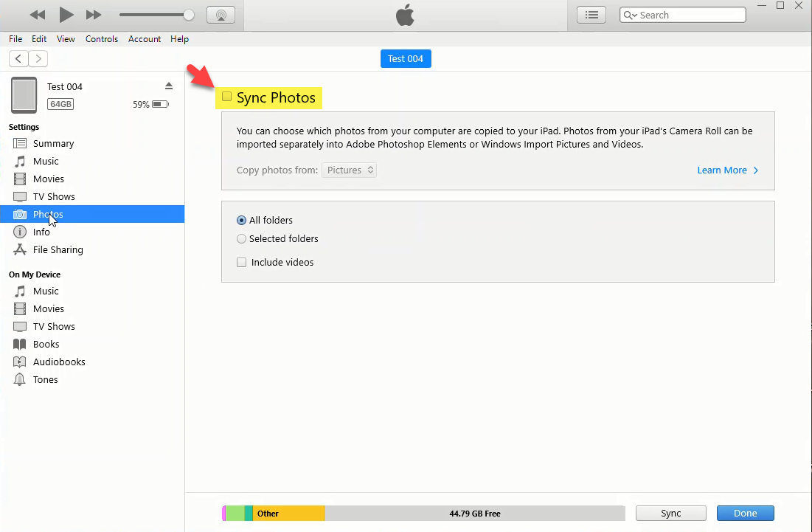Viewport: 812px width, 532px height.
Task: Adjust the volume slider knob
Action: point(189,15)
